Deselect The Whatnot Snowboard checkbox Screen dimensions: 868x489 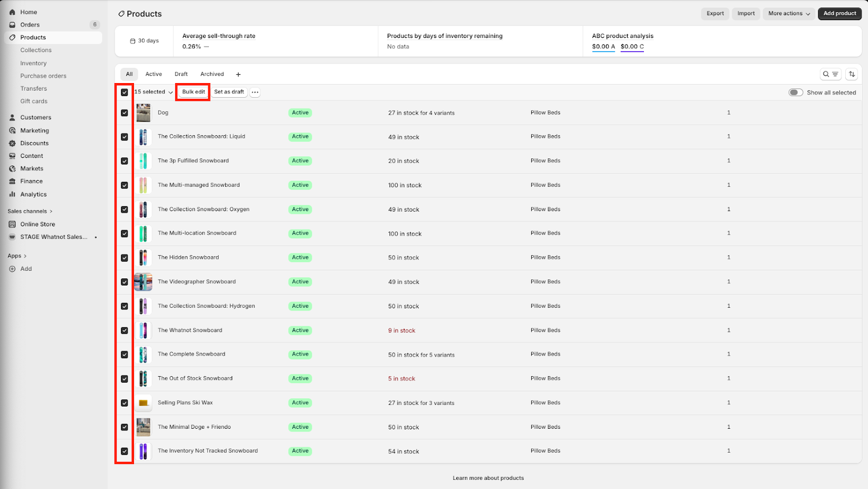(124, 331)
